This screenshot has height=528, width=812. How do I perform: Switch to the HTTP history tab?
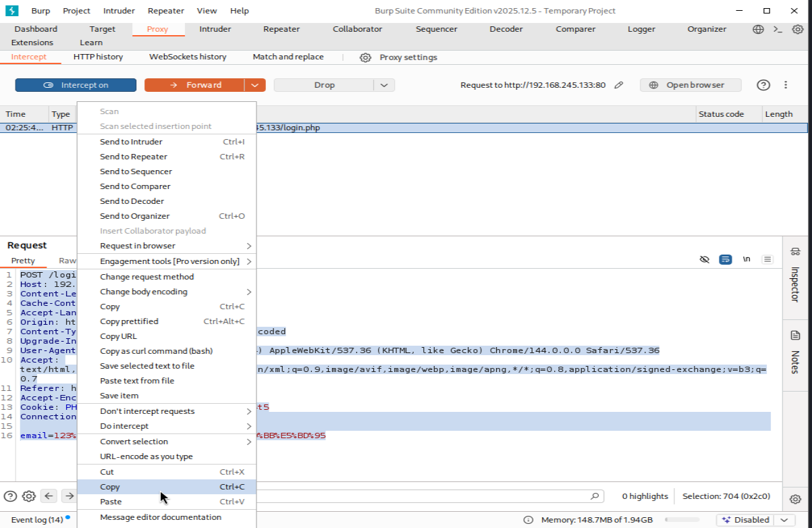click(98, 57)
